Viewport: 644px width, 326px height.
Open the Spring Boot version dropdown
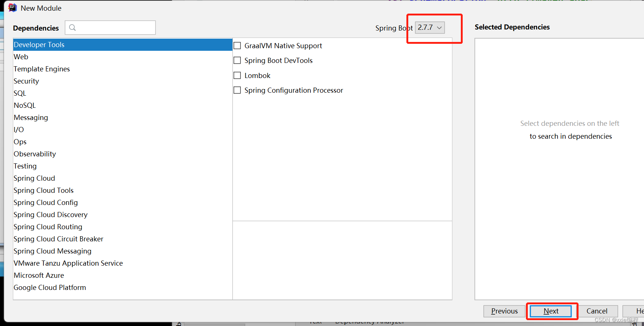click(430, 28)
